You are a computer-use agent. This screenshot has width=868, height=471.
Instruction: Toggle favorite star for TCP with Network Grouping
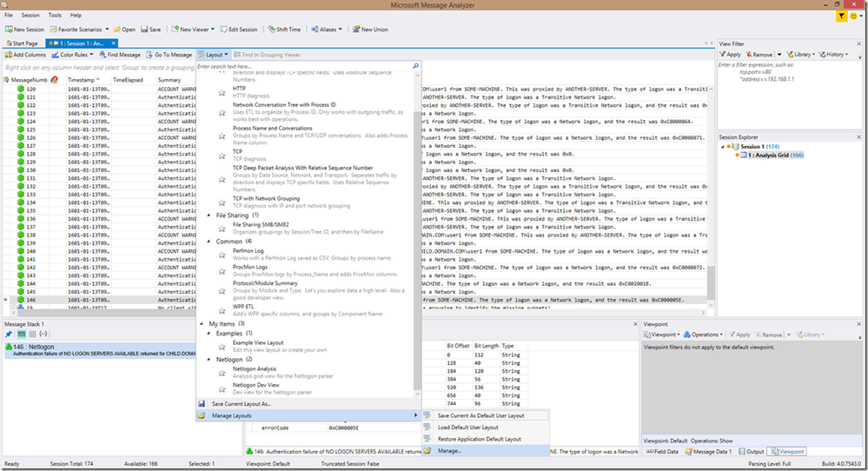[x=222, y=202]
